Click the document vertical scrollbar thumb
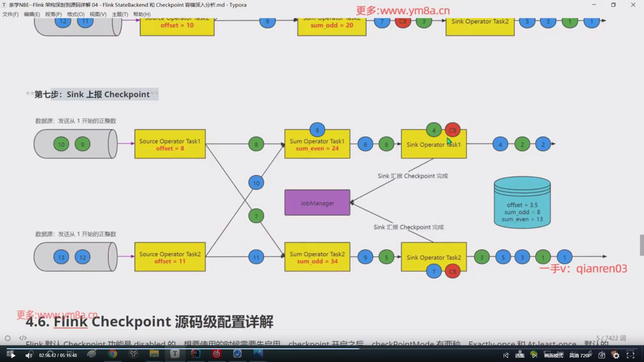 [x=642, y=245]
